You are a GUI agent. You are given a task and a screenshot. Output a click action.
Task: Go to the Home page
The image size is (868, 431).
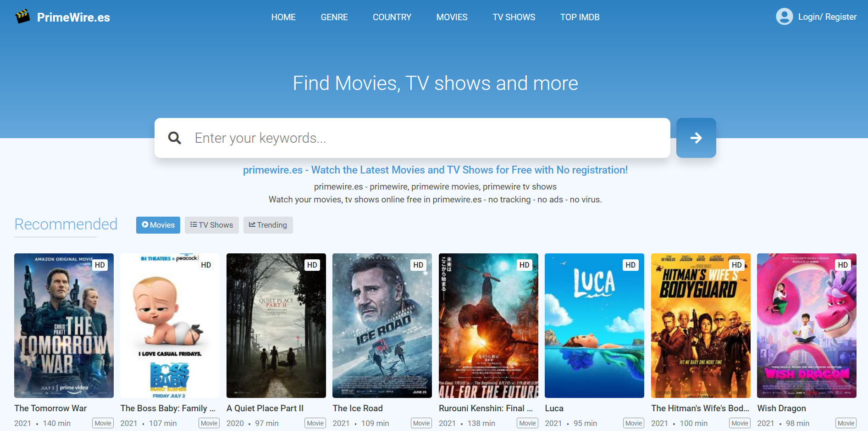283,17
